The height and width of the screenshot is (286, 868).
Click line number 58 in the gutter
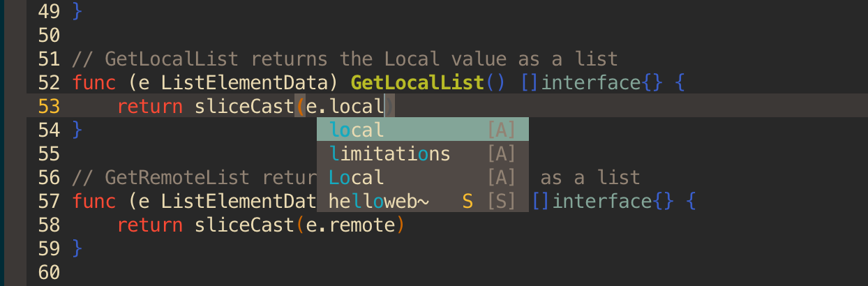49,225
